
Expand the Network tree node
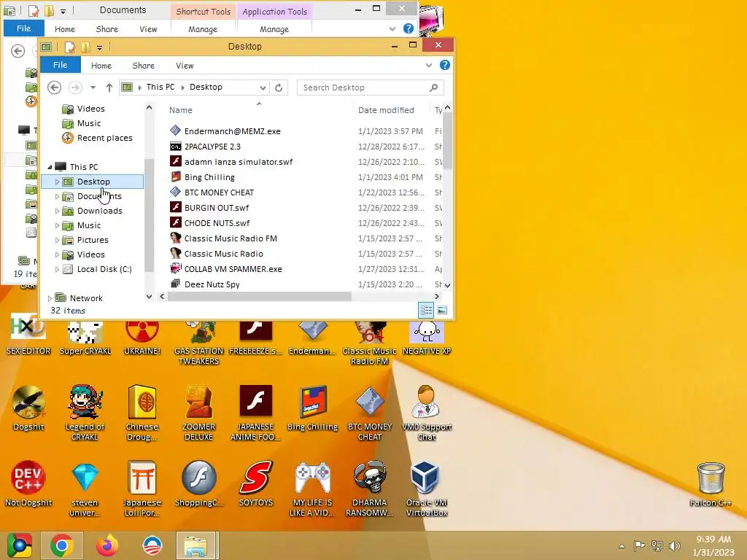coord(50,298)
